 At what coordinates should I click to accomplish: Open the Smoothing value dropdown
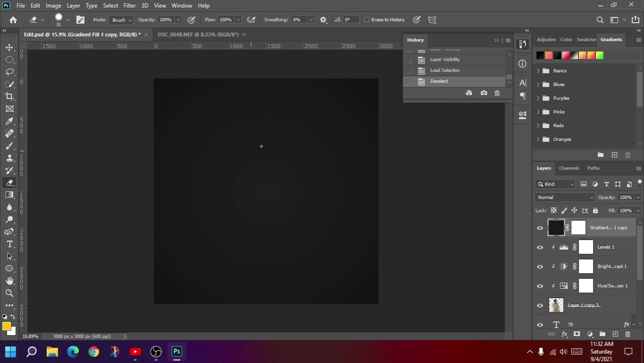[311, 20]
